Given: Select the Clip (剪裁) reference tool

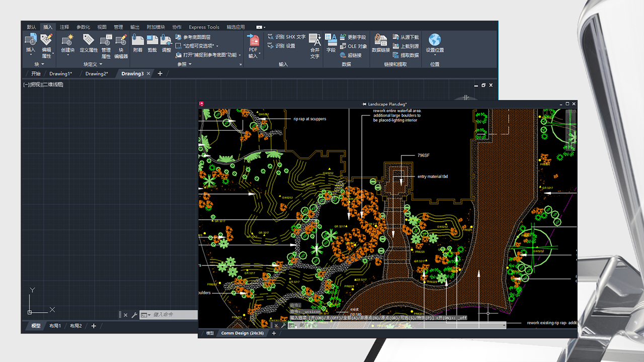Looking at the screenshot, I should click(152, 40).
